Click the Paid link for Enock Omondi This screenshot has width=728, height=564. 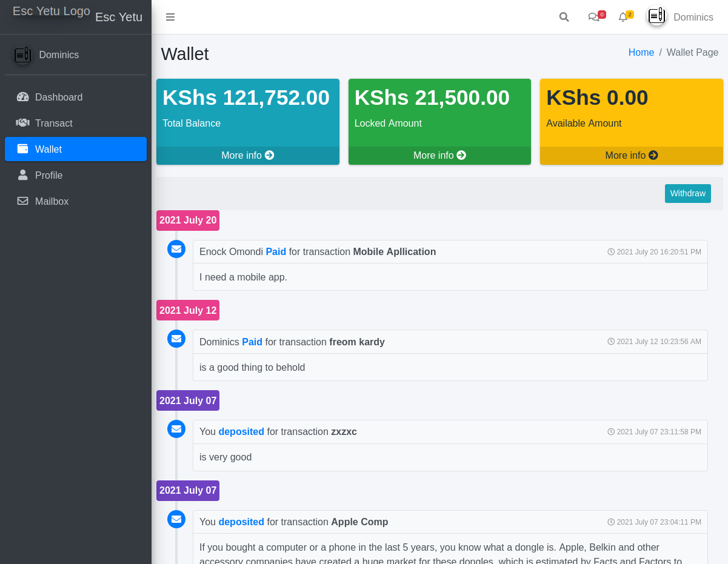(x=276, y=251)
